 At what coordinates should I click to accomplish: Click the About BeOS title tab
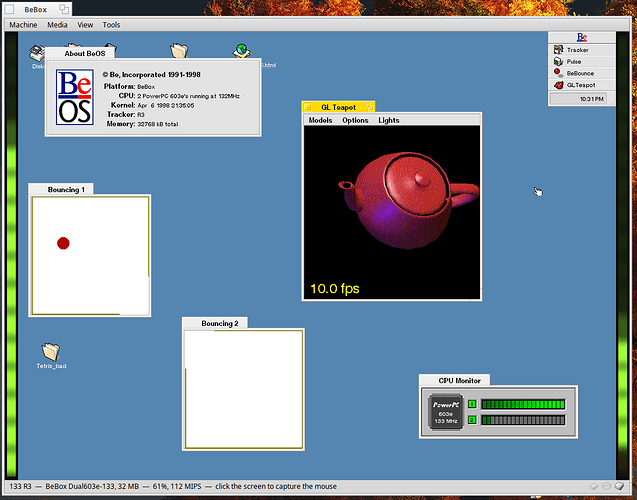click(81, 53)
